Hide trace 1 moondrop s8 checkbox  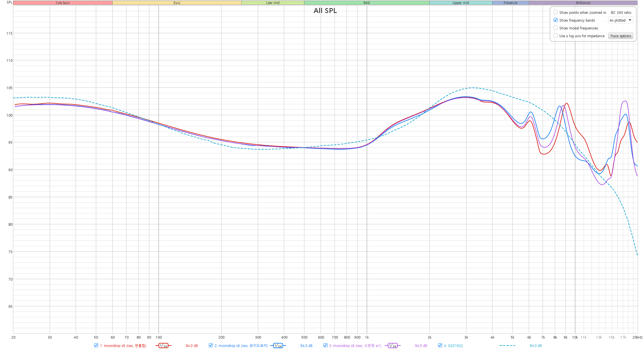(x=96, y=345)
